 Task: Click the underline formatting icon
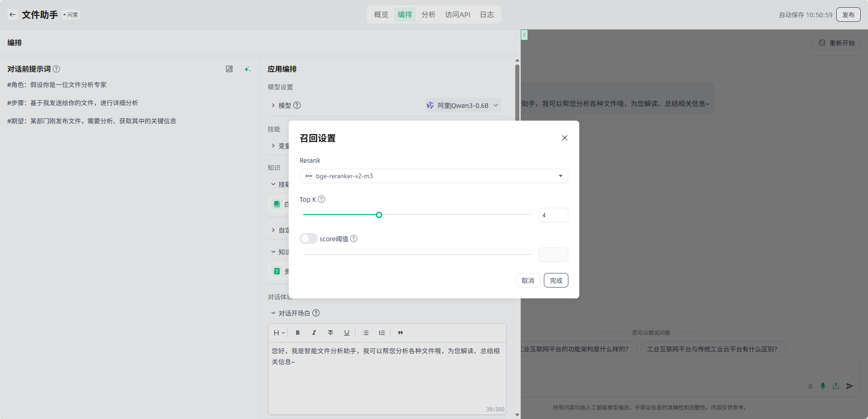pos(347,333)
